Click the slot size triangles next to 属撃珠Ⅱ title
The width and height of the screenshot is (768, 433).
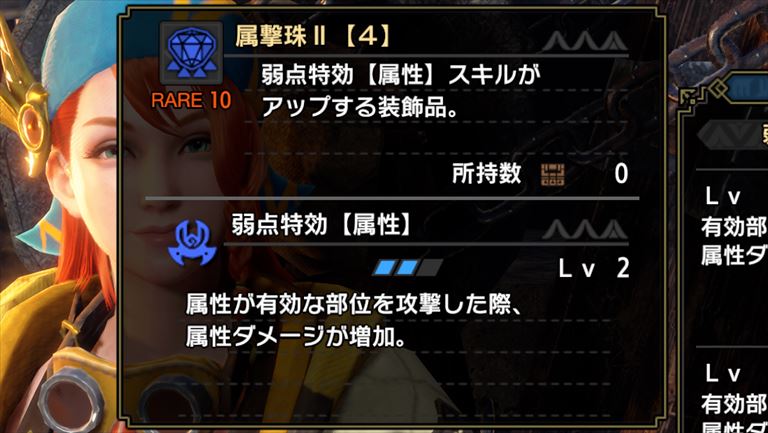[584, 41]
